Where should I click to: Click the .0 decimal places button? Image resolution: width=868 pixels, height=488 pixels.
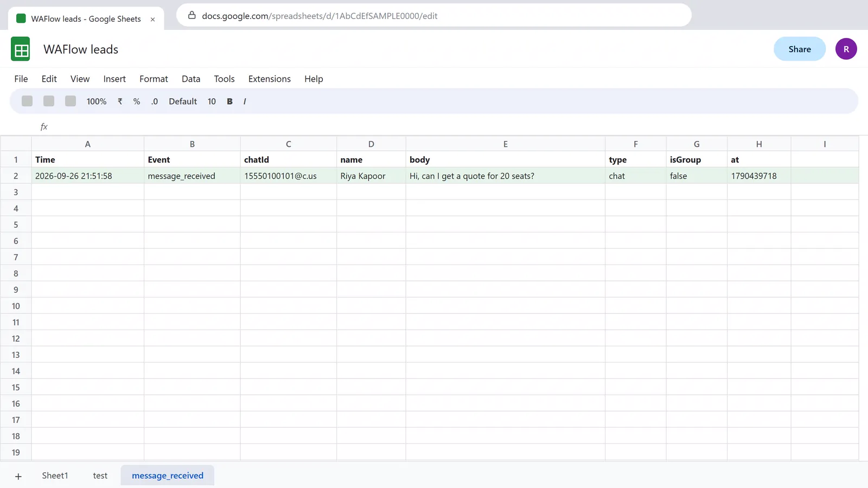coord(155,101)
